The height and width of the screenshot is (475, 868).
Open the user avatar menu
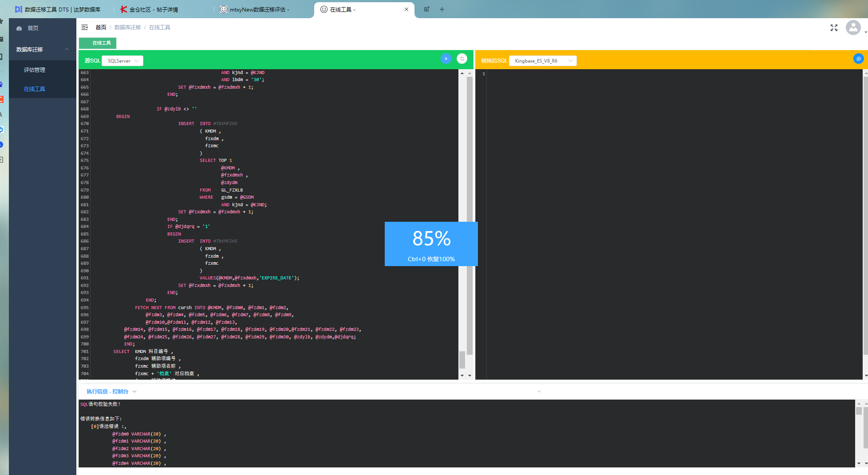pos(853,28)
